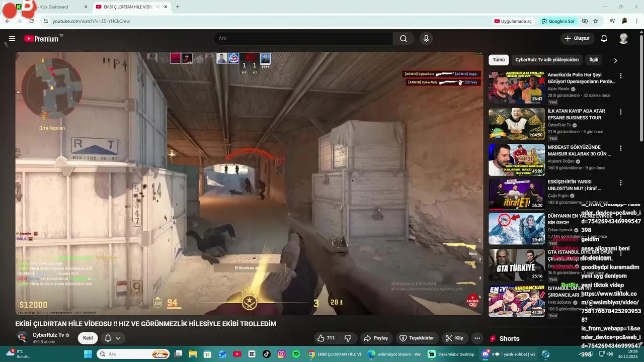Open File Explorer from the taskbar
The width and height of the screenshot is (644, 362).
193,354
